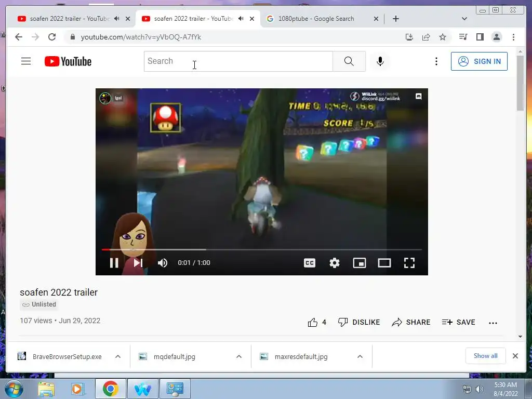Switch to theater mode

(384, 262)
